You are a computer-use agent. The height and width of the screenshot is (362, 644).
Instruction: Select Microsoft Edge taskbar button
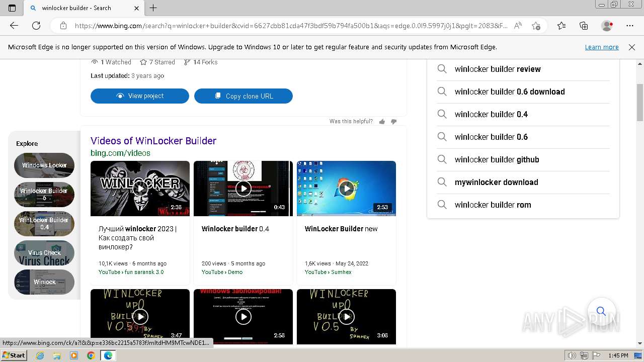point(108,355)
